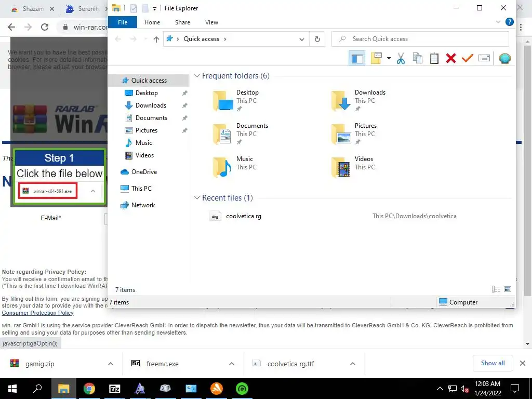This screenshot has height=399, width=532.
Task: Select the Videos frequent folder icon
Action: click(341, 167)
